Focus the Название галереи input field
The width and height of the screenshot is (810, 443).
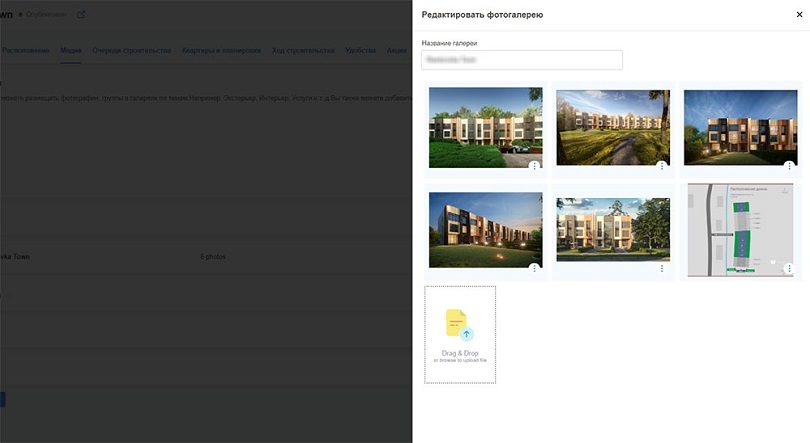pos(522,60)
